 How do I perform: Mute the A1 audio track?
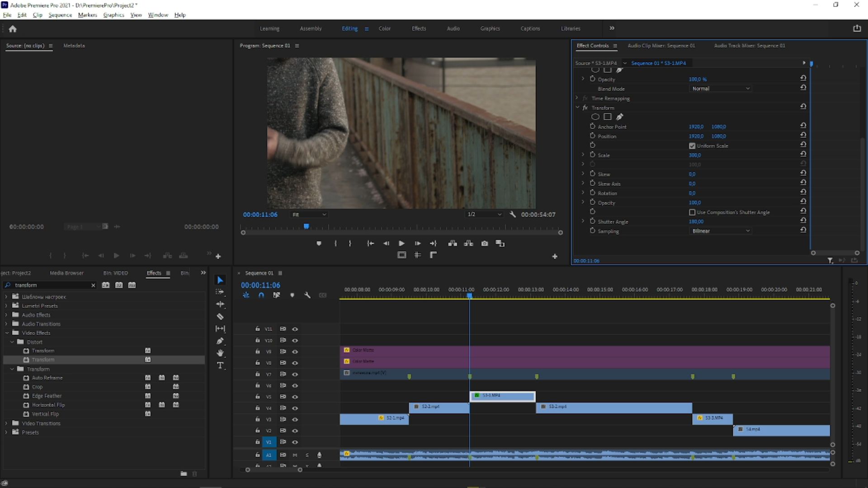click(295, 455)
